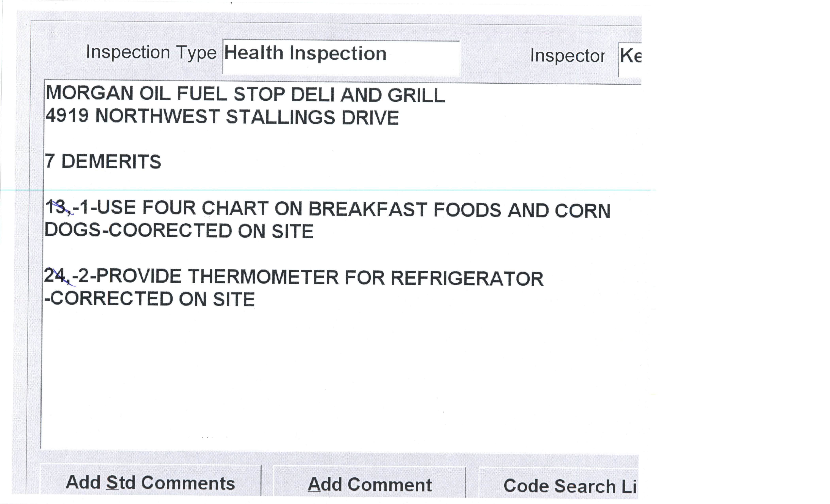Click the Inspection Type label
830x504 pixels.
pos(151,53)
